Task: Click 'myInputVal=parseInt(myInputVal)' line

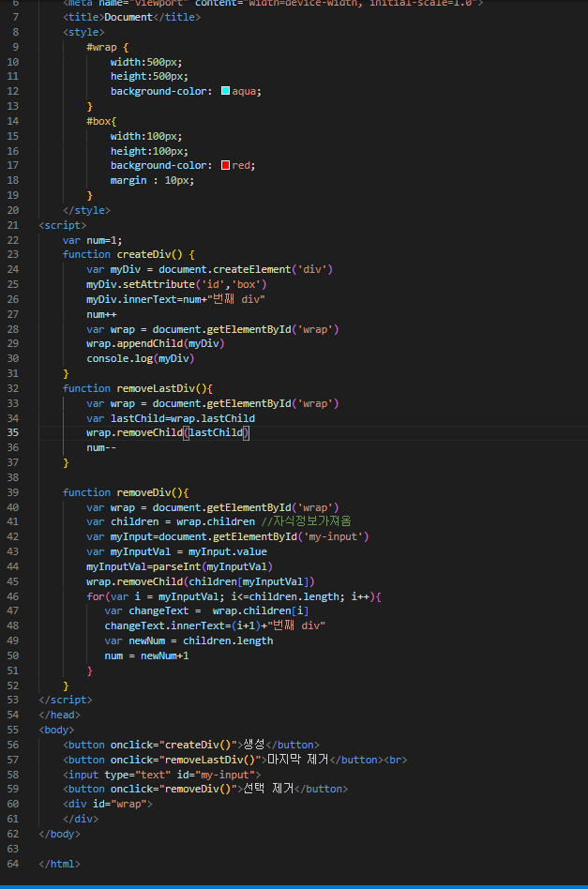Action: click(x=179, y=566)
